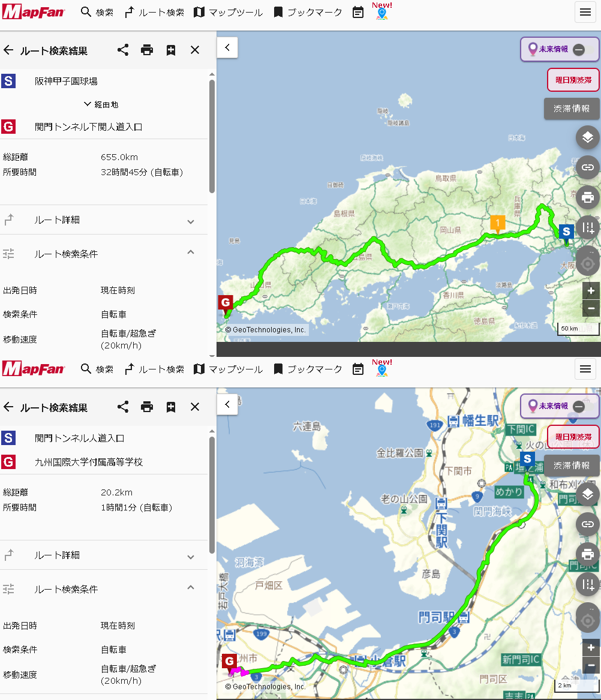This screenshot has width=601, height=700.
Task: Bookmark the 655.0km bicycle route
Action: point(171,50)
